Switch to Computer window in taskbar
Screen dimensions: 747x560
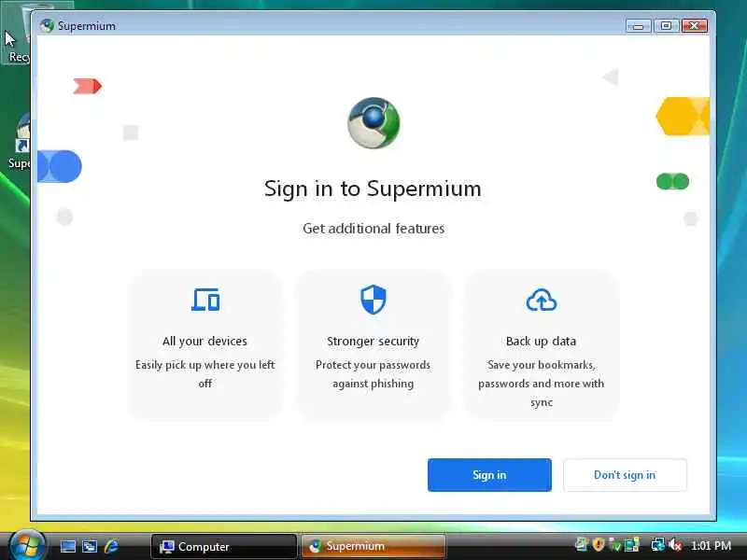click(224, 546)
